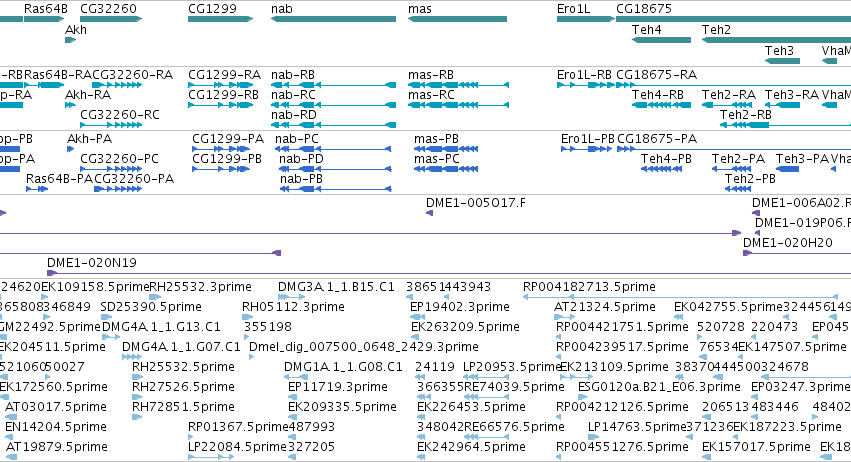Select the Teh2-PB protein feature

pyautogui.click(x=738, y=189)
